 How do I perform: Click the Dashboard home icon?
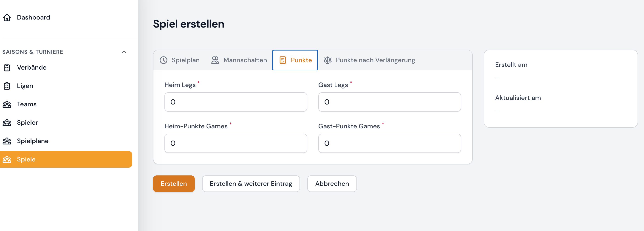7,17
